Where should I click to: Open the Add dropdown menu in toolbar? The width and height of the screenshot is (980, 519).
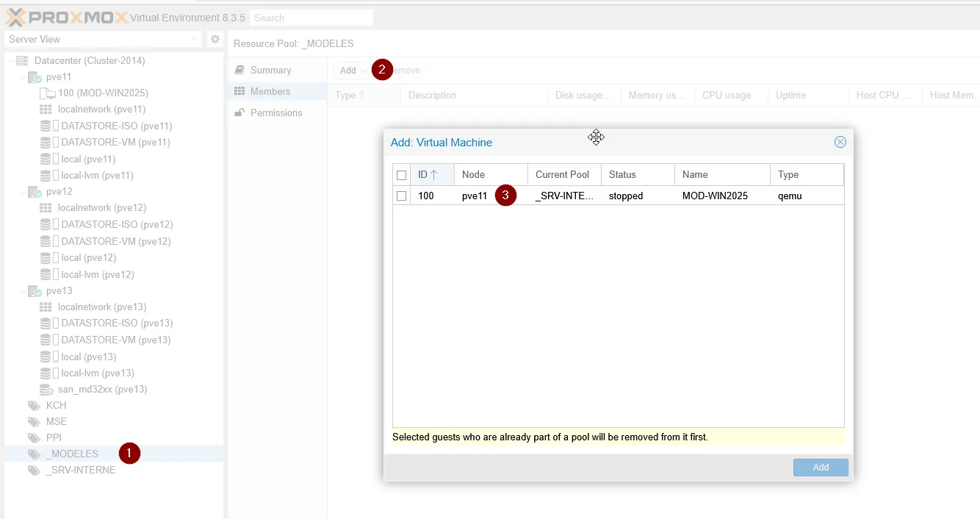coord(353,71)
